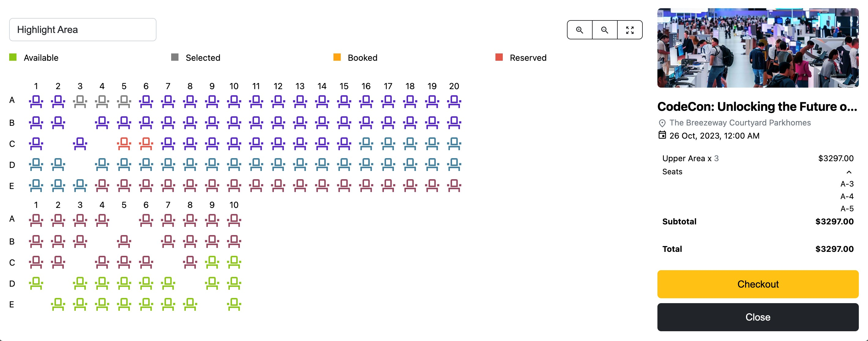Click the CodeCon event banner image

click(x=757, y=48)
